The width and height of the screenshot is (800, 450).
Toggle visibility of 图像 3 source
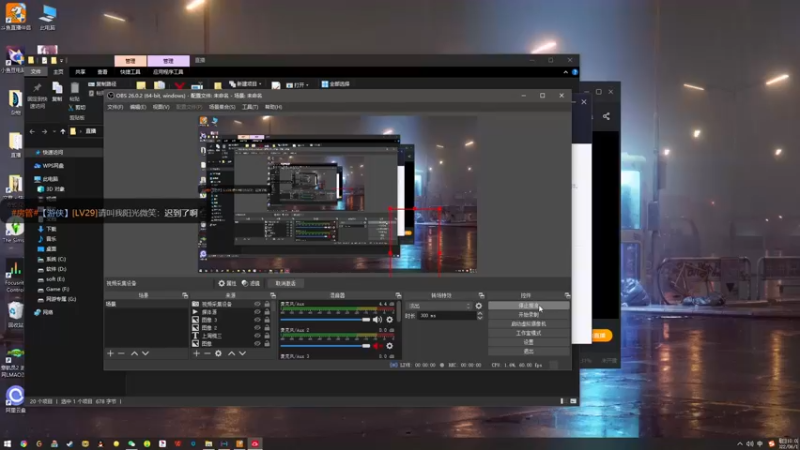[x=257, y=320]
